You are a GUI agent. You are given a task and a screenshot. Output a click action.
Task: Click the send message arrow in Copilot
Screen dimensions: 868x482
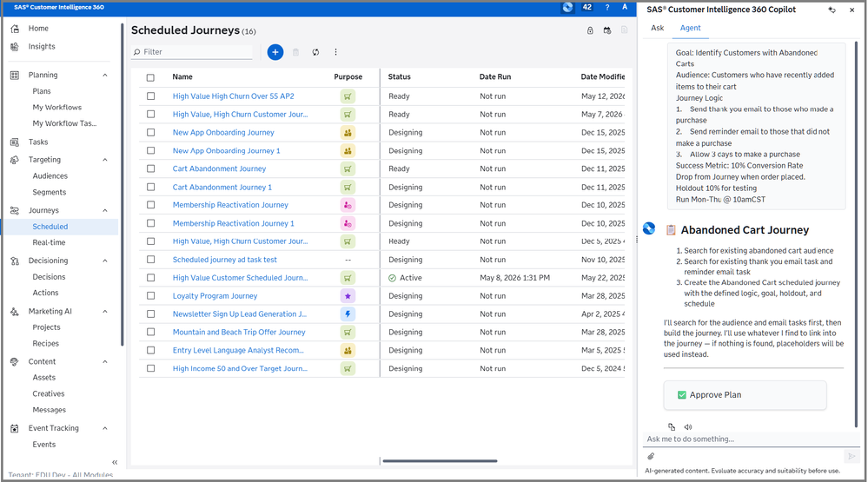coord(851,457)
